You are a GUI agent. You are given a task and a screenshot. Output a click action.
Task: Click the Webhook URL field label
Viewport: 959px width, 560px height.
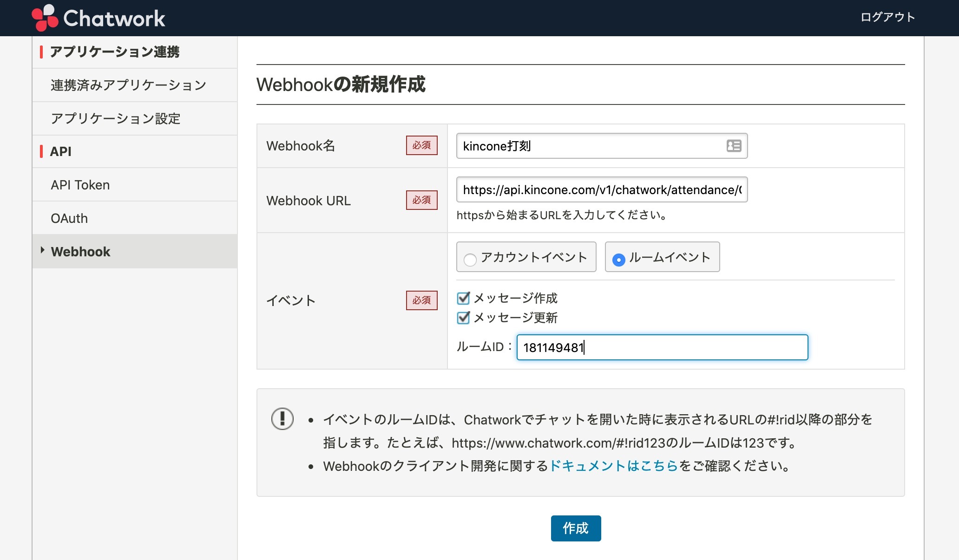[x=309, y=201]
